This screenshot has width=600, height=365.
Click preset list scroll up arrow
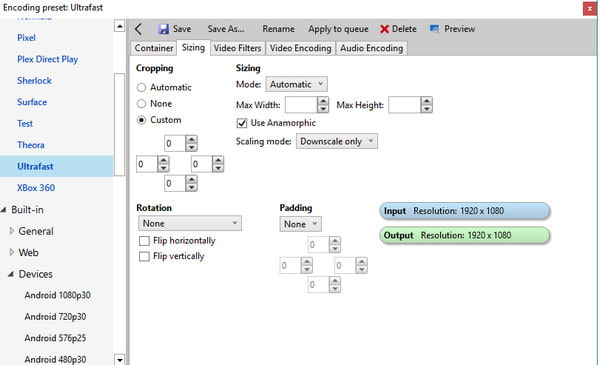(120, 26)
